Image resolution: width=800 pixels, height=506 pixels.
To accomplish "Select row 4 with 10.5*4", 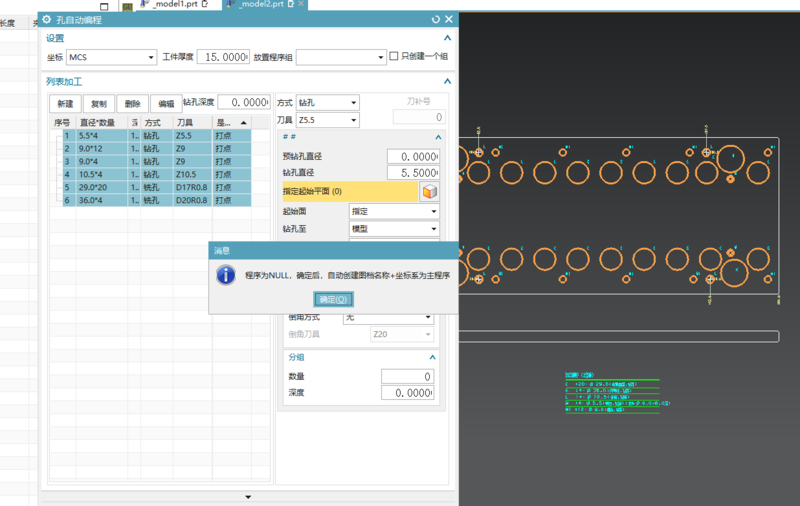I will [157, 174].
